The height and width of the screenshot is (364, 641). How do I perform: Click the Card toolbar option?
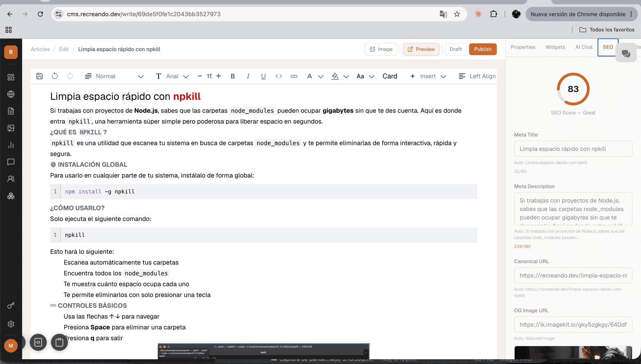390,76
